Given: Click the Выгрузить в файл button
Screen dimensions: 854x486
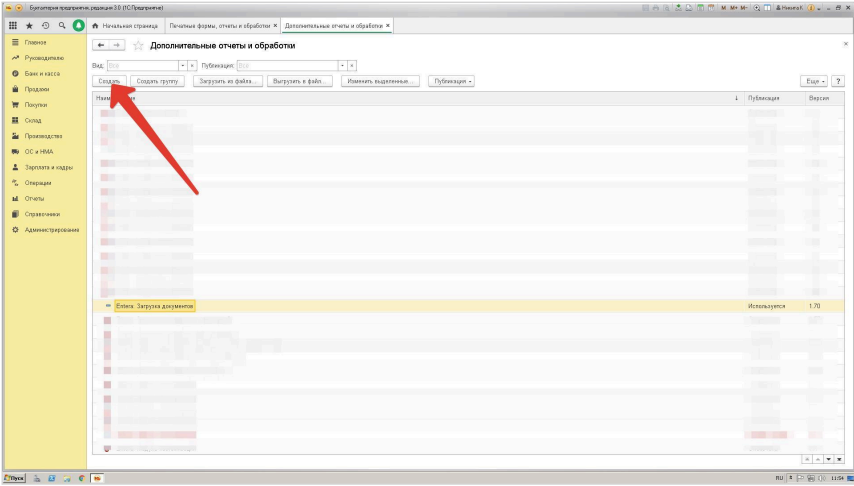Looking at the screenshot, I should (x=300, y=81).
